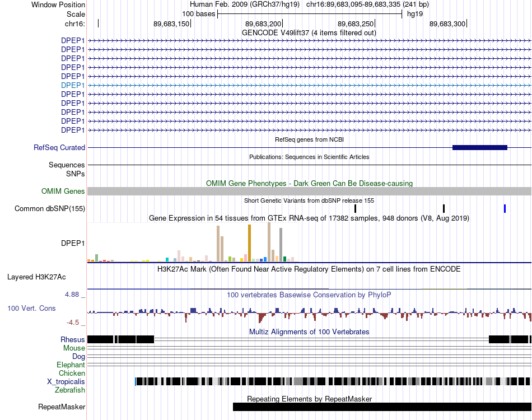Click the Common dbSNP(155) track label
This screenshot has height=420, width=532.
(x=49, y=209)
